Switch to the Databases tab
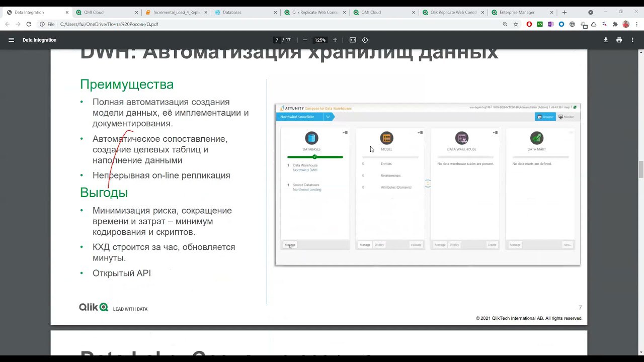644x362 pixels. [x=245, y=12]
